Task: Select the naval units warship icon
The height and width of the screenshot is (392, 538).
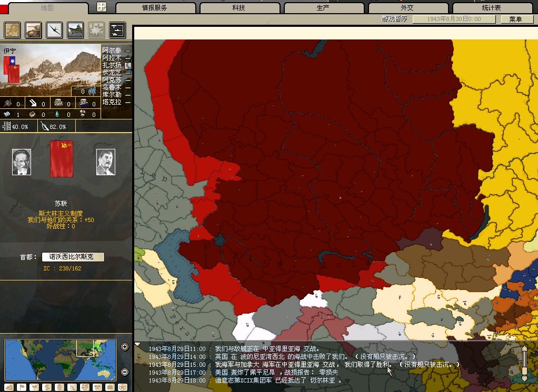Action: (75, 30)
